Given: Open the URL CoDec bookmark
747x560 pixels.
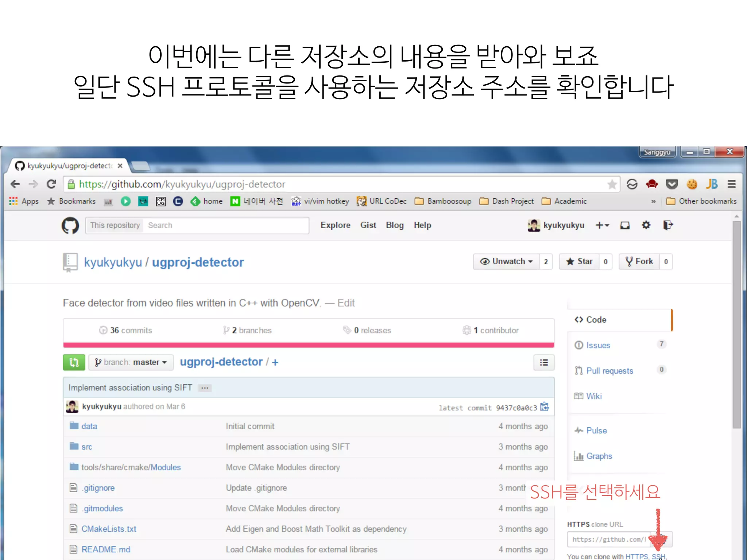Looking at the screenshot, I should [381, 201].
